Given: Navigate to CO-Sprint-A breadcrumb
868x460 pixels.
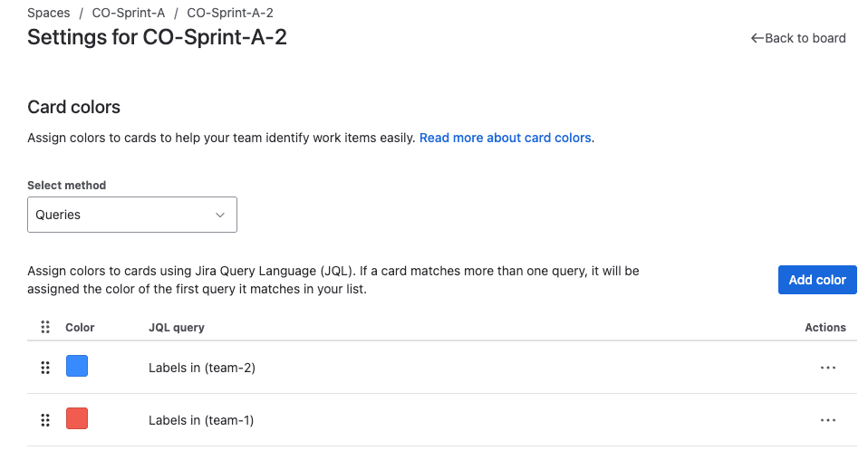Looking at the screenshot, I should pos(128,13).
